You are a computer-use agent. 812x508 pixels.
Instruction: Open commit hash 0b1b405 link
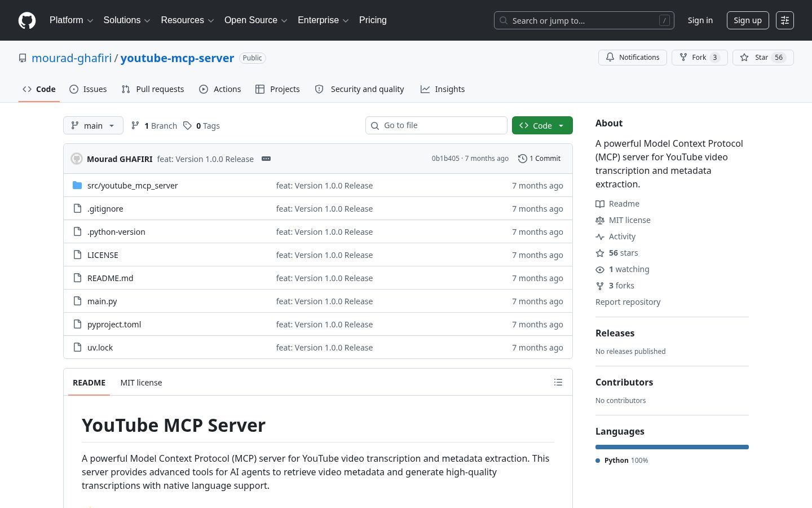point(445,159)
